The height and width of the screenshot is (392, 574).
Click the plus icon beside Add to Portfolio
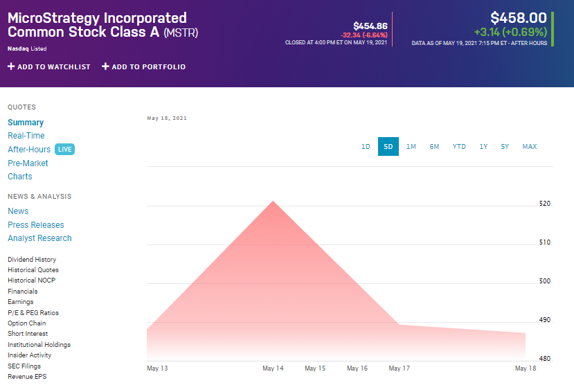[x=105, y=66]
